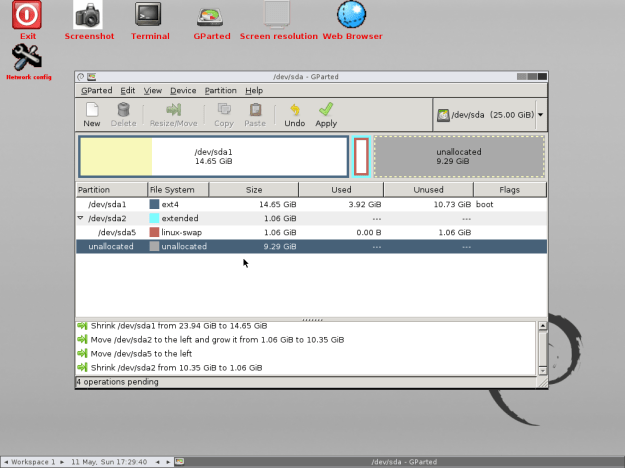Open the Partition menu
Image resolution: width=625 pixels, height=468 pixels.
220,90
